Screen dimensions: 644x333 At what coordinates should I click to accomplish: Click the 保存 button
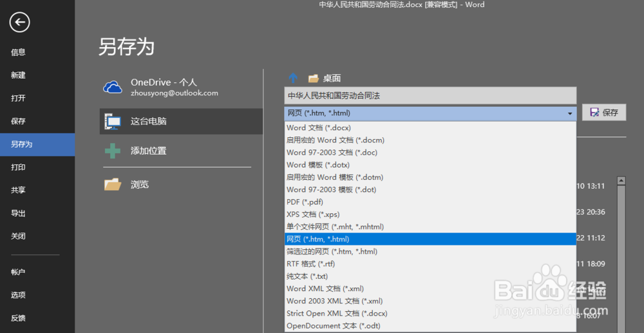(604, 113)
